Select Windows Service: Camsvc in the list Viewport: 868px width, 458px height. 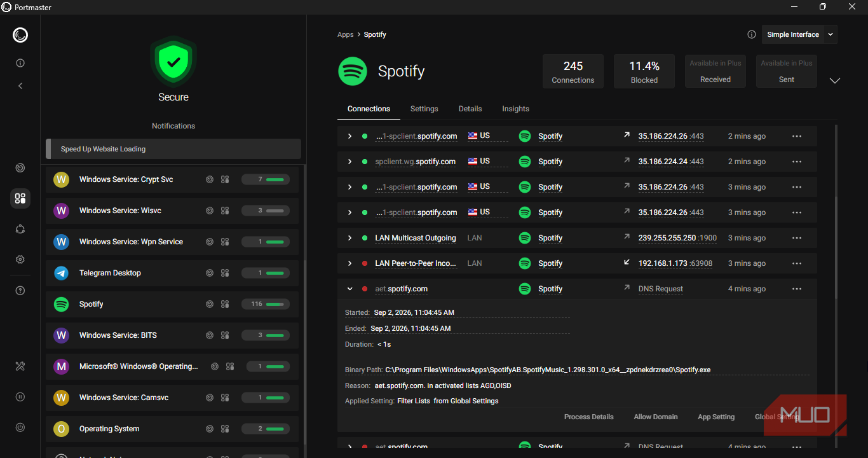click(172, 398)
